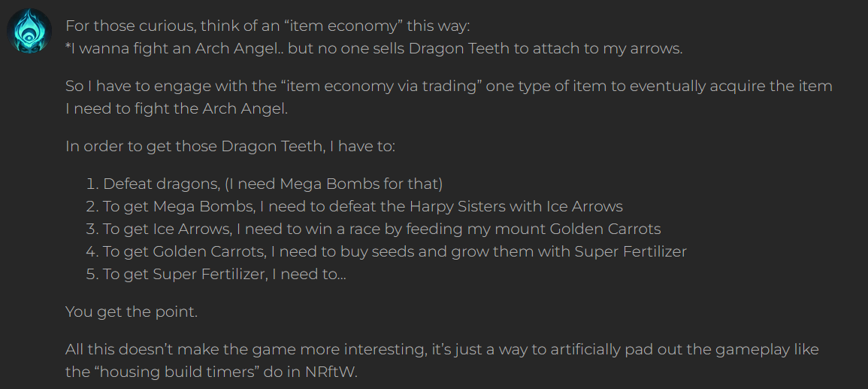Click the words 'Super Fertilizer' in item 4
Image resolution: width=868 pixels, height=389 pixels.
tap(631, 251)
